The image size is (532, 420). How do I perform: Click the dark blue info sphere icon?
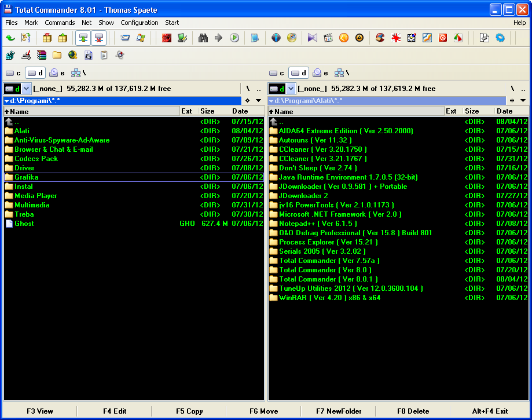[x=276, y=38]
